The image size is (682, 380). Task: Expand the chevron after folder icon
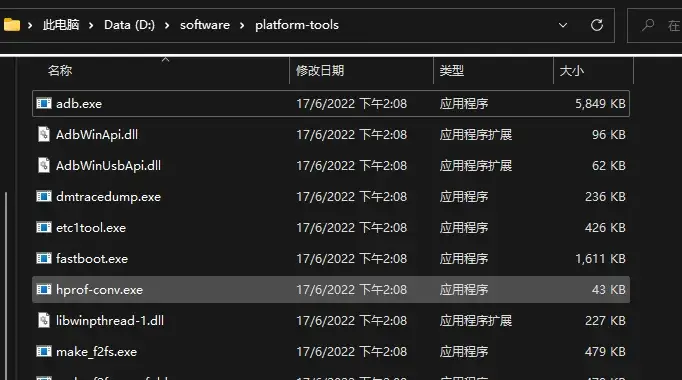coord(30,26)
